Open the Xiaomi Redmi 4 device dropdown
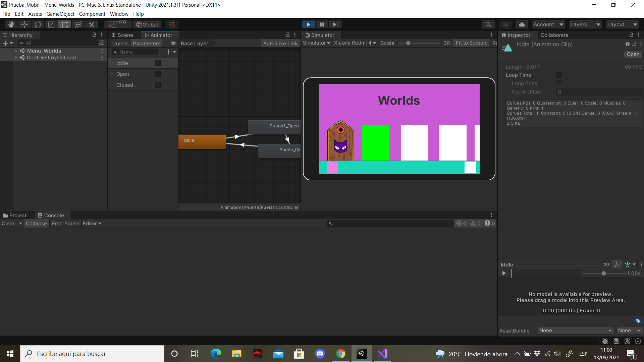 pos(355,43)
